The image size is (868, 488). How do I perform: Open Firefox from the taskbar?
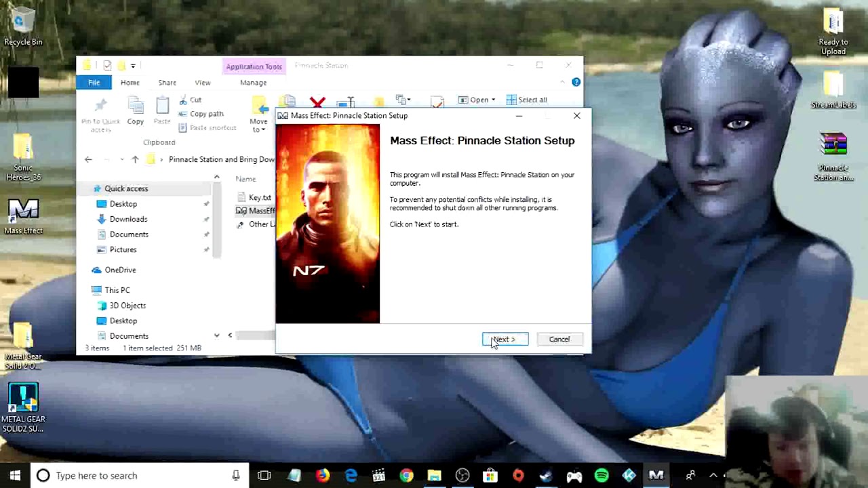[322, 476]
